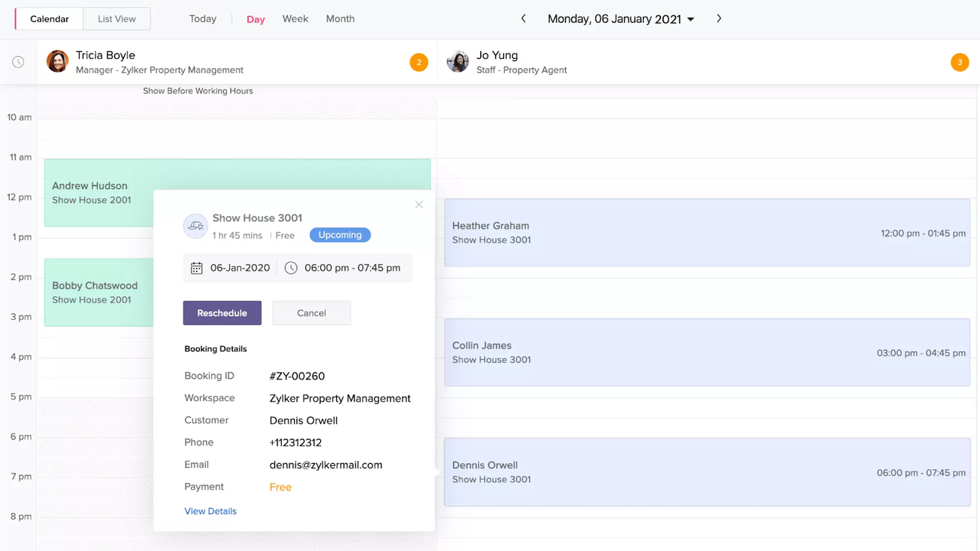This screenshot has width=980, height=551.
Task: Click the orange badge showing 3 appointments
Action: (x=959, y=63)
